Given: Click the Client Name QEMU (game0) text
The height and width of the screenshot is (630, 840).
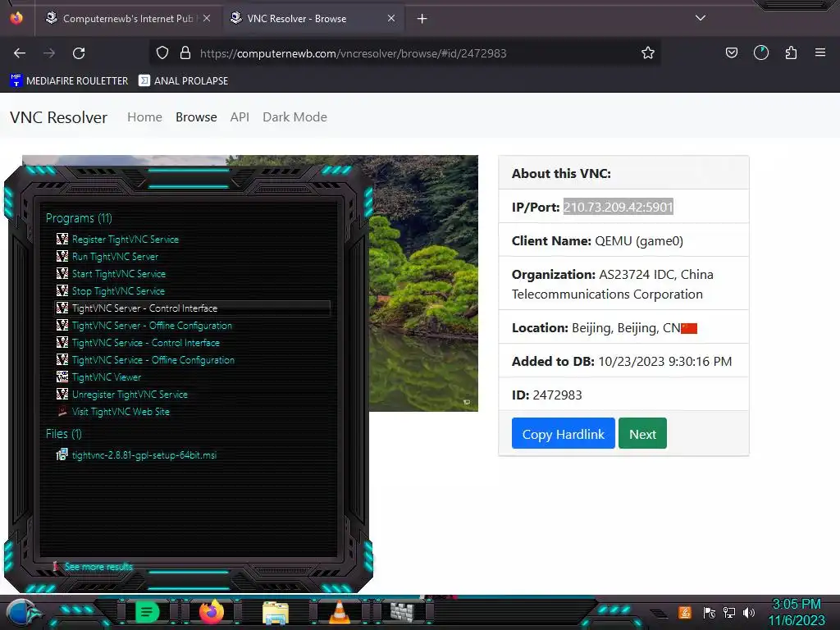Looking at the screenshot, I should 638,241.
